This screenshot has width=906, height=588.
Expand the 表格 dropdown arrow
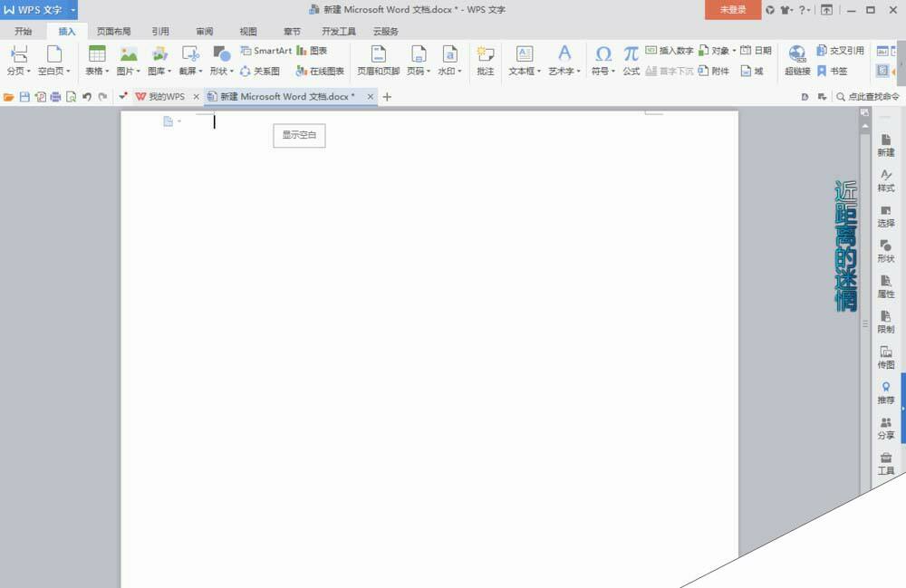pos(107,71)
